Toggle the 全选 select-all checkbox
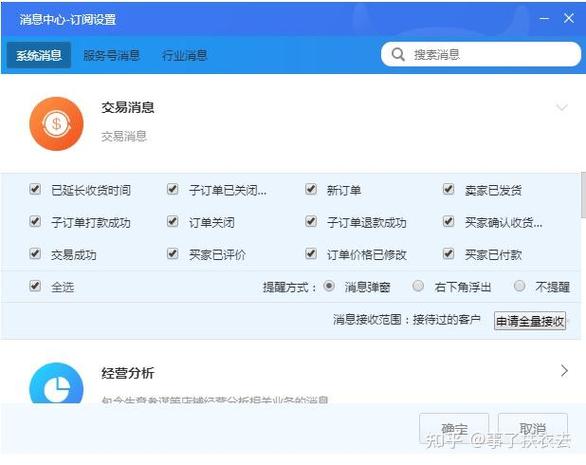 [35, 286]
